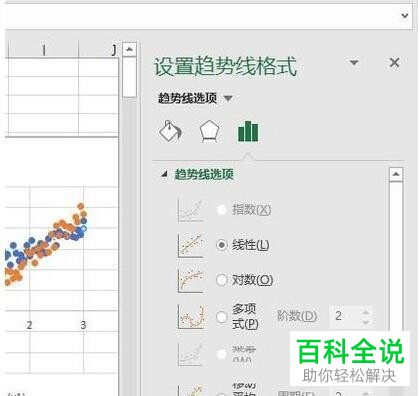
Task: Expand the formula bar chevron
Action: (x=405, y=15)
